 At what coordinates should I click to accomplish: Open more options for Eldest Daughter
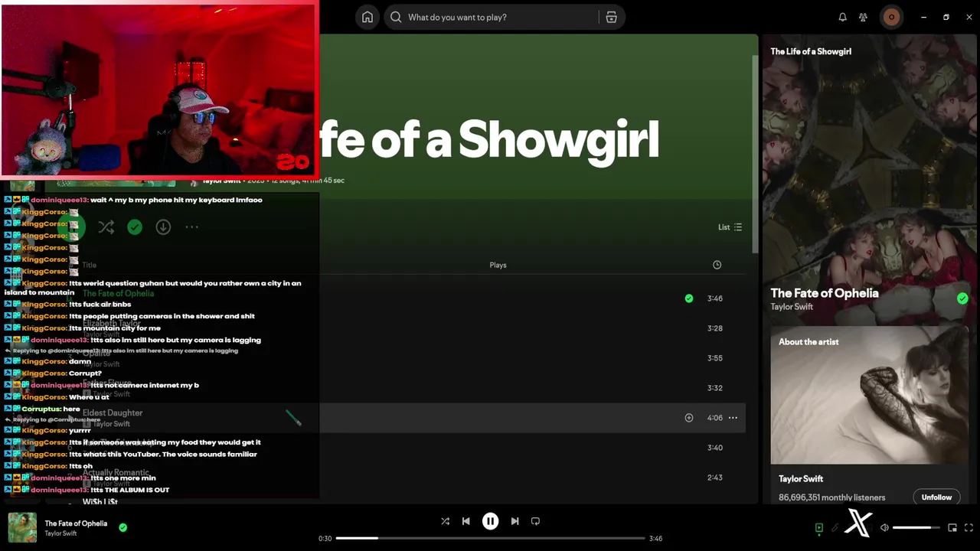click(733, 418)
